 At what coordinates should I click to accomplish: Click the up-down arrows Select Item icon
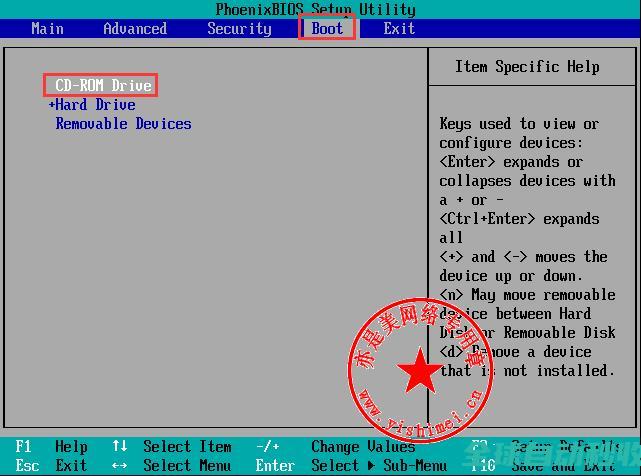120,447
